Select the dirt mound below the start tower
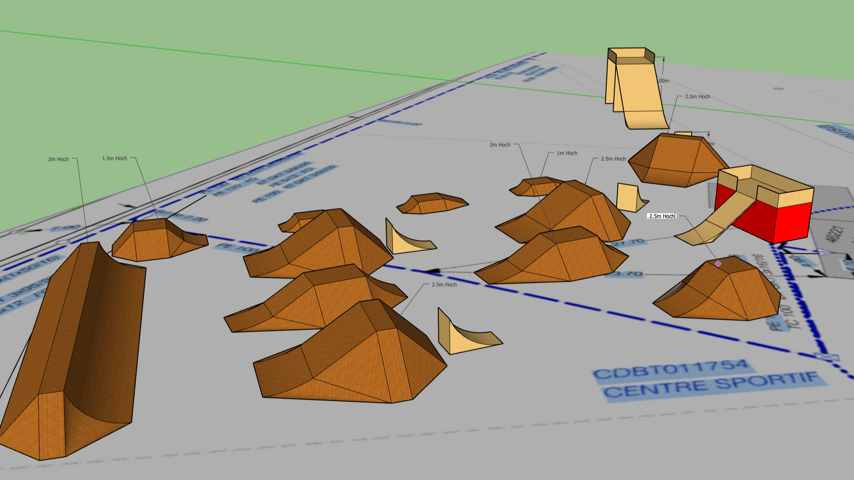Screen dimensions: 854x480 677,160
